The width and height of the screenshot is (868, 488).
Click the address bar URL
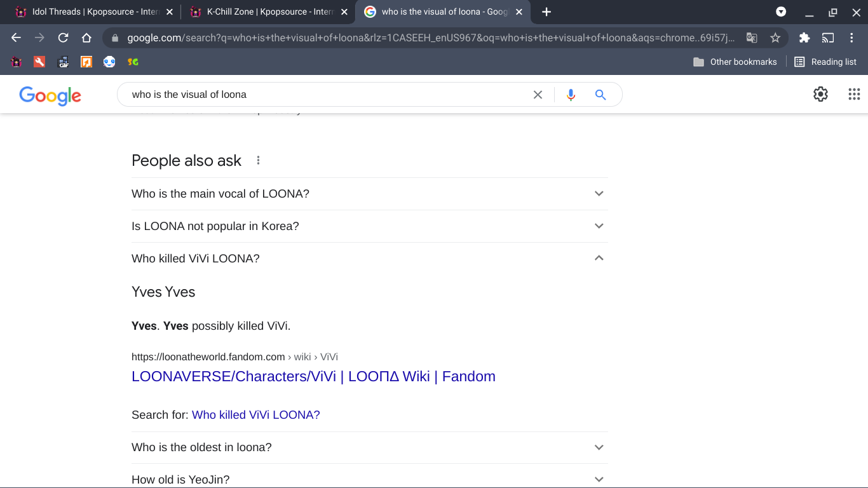coord(431,38)
